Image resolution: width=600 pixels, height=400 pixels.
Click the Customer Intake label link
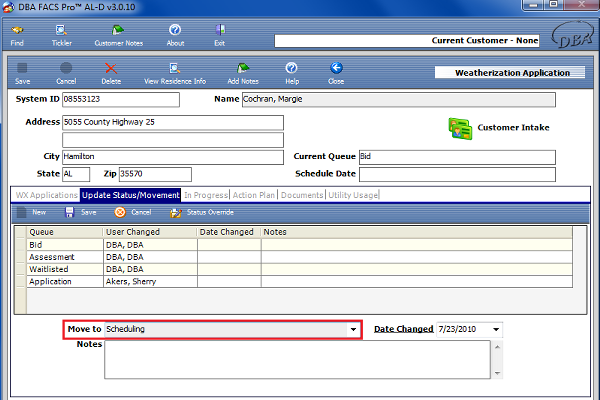point(513,128)
